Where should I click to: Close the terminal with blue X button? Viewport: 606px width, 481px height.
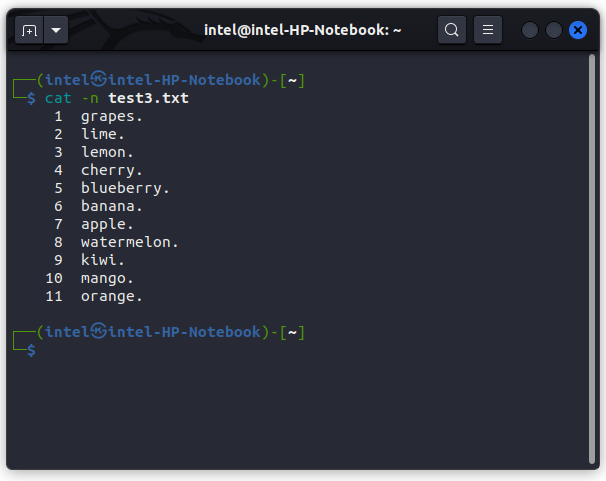pos(578,30)
